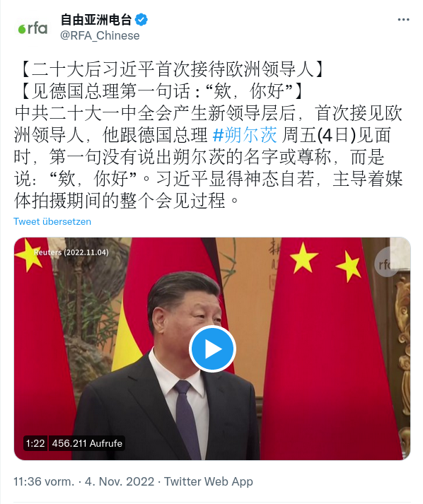Click the Reuters (2022.11.04) credit overlay
423x504 pixels.
click(x=71, y=252)
